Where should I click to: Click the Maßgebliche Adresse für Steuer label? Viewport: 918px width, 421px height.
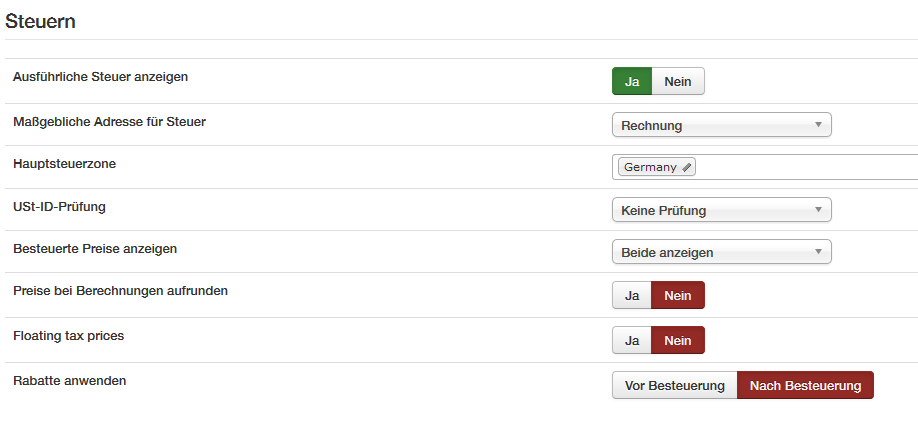109,122
